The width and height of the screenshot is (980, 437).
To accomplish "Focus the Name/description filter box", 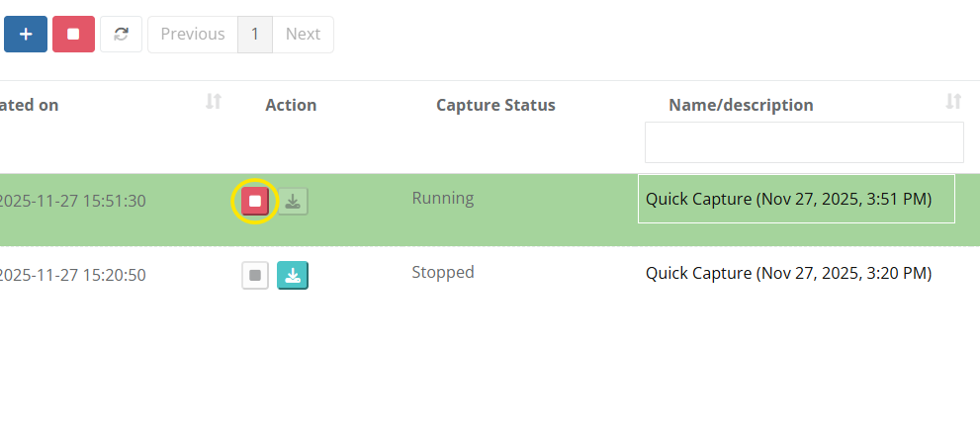I will tap(803, 142).
